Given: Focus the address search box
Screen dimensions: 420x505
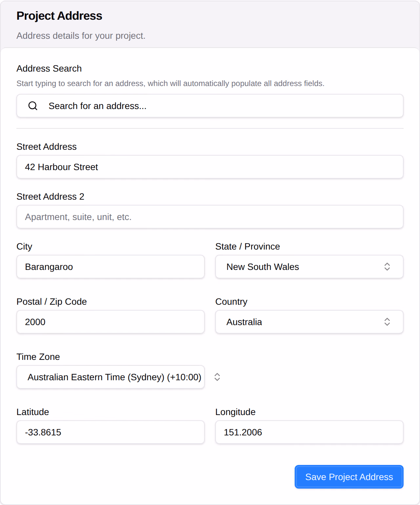Looking at the screenshot, I should [210, 106].
